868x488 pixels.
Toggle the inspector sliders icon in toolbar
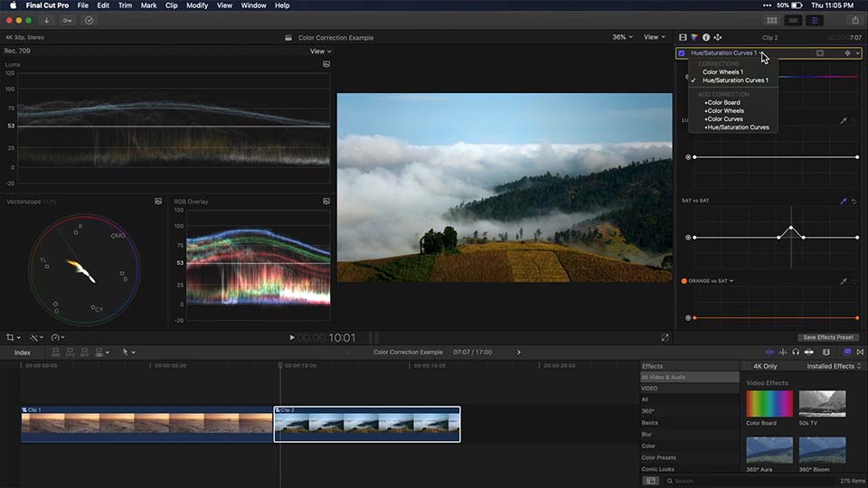point(815,21)
